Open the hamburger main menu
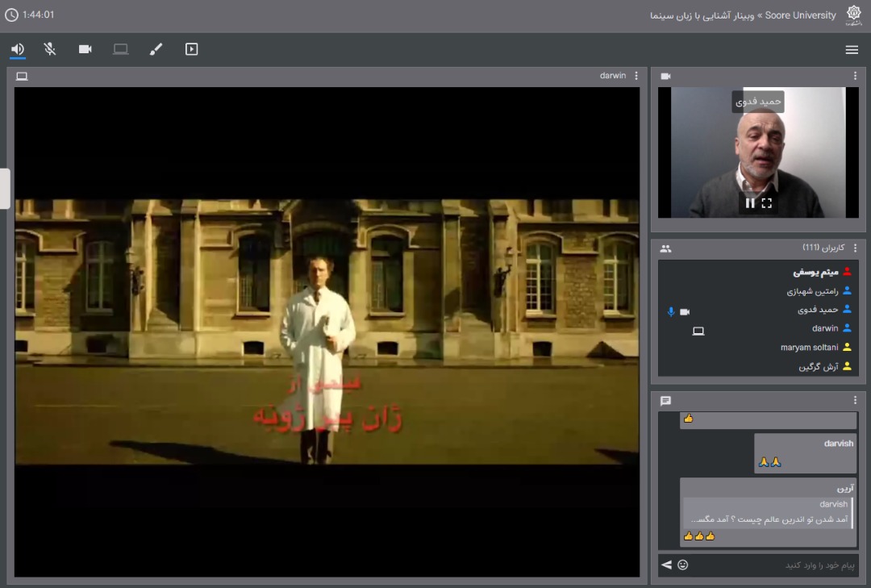Viewport: 871px width, 588px height. click(x=852, y=49)
